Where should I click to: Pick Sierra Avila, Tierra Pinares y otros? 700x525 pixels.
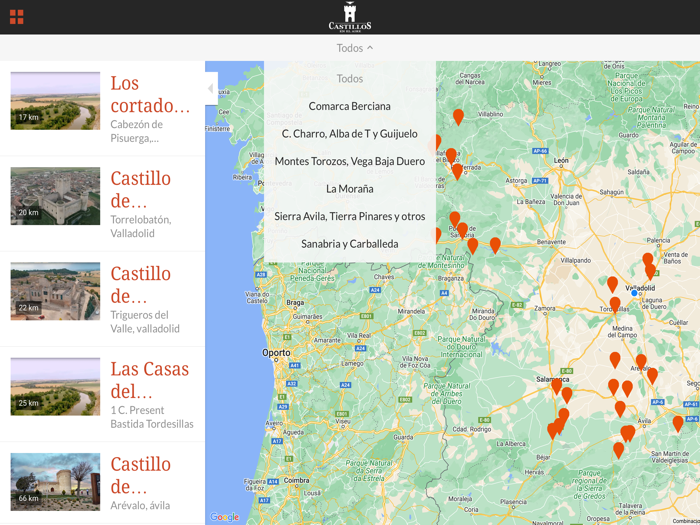pos(350,217)
